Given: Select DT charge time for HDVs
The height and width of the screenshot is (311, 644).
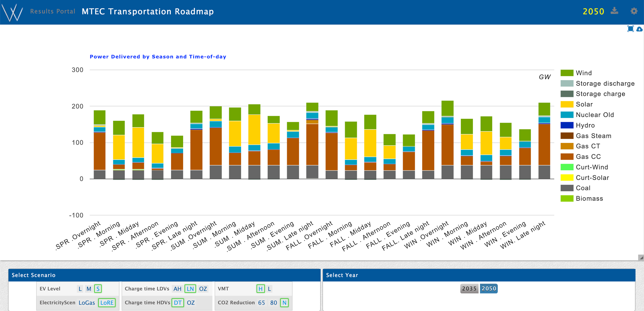Looking at the screenshot, I should click(x=178, y=303).
